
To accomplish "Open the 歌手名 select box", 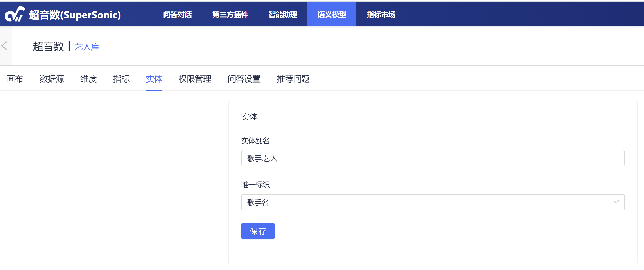I will coord(425,202).
